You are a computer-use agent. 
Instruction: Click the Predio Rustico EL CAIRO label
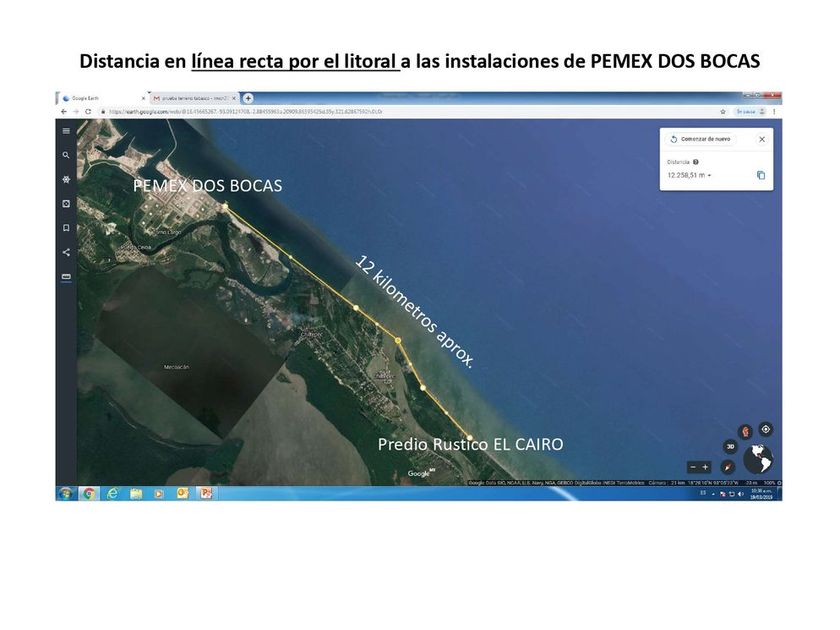coord(470,444)
